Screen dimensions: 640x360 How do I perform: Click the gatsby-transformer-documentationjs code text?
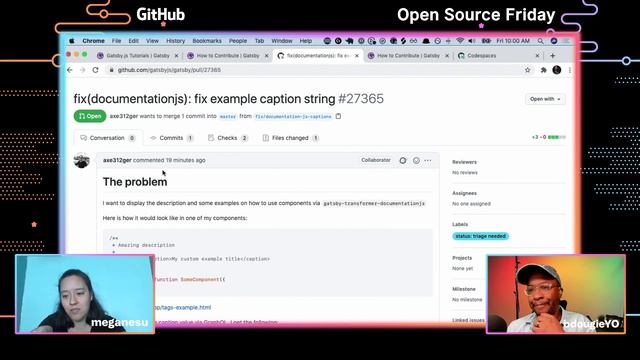(374, 203)
